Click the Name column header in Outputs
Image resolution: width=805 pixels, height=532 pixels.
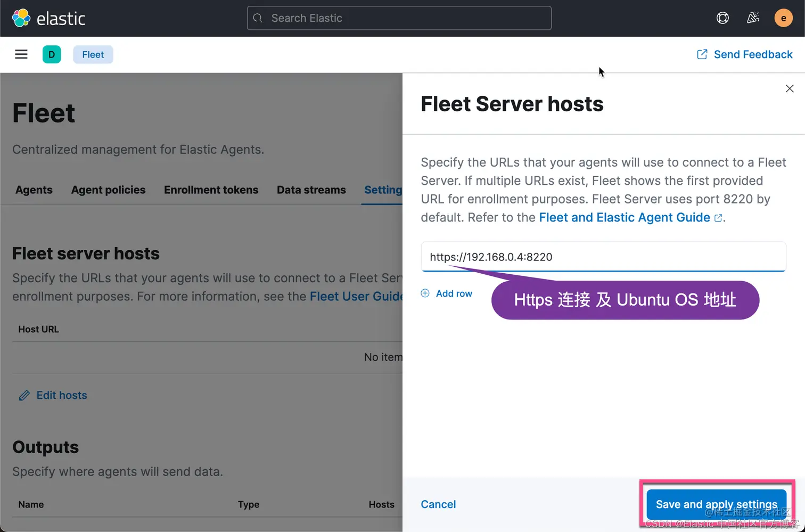coord(31,504)
